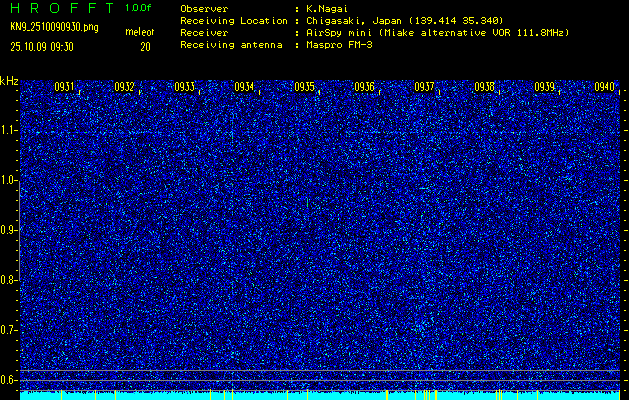This screenshot has height=400, width=629.
Task: Click the 0937 time tick label
Action: point(424,87)
